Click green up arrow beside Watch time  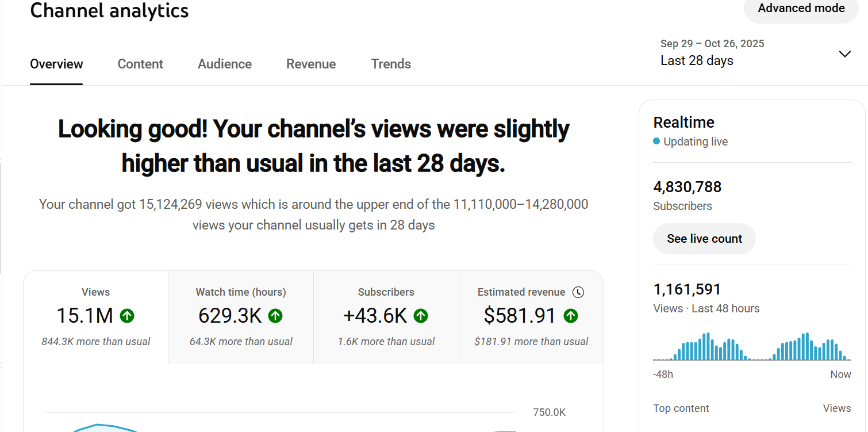[275, 316]
